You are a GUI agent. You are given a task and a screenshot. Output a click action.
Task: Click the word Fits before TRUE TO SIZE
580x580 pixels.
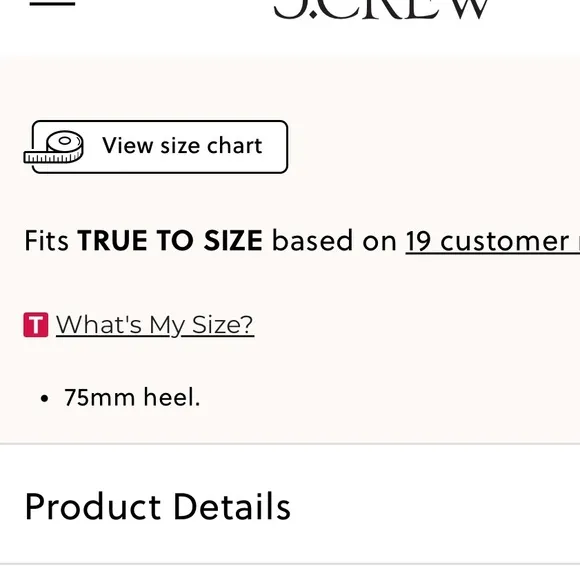coord(47,241)
